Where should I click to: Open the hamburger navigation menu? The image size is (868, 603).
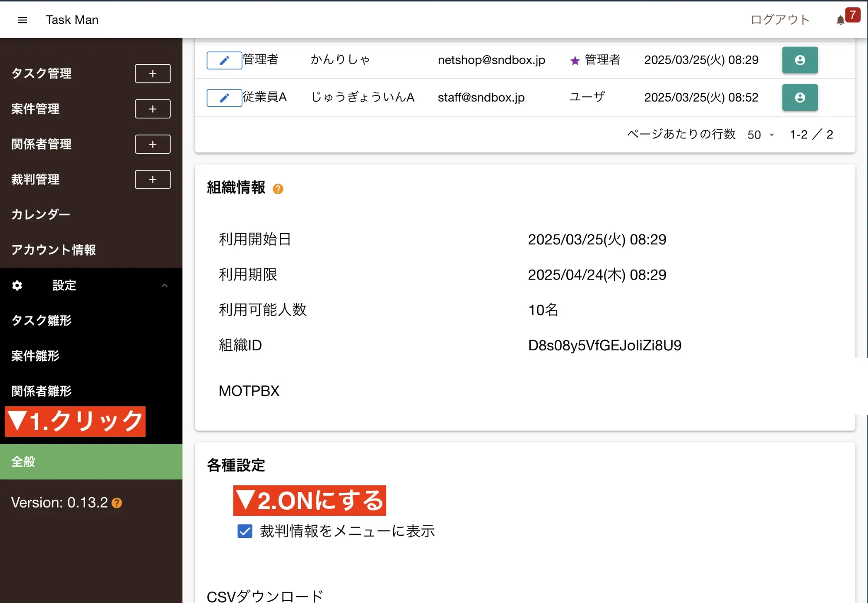pos(23,20)
